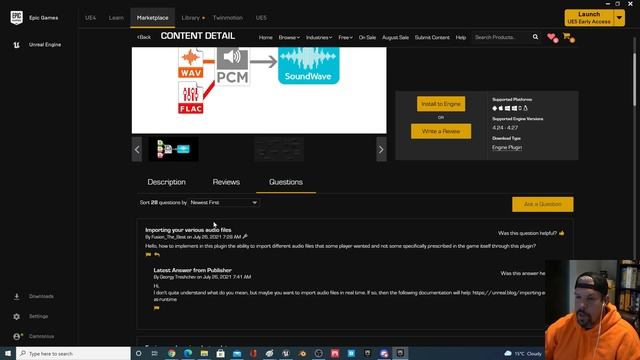The image size is (640, 360).
Task: Open the Windows Start menu
Action: [8, 353]
